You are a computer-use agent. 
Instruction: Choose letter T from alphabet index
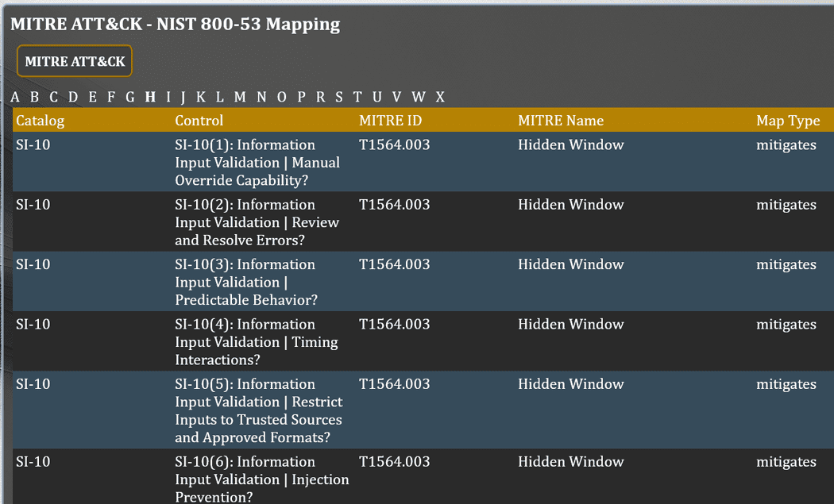[357, 98]
